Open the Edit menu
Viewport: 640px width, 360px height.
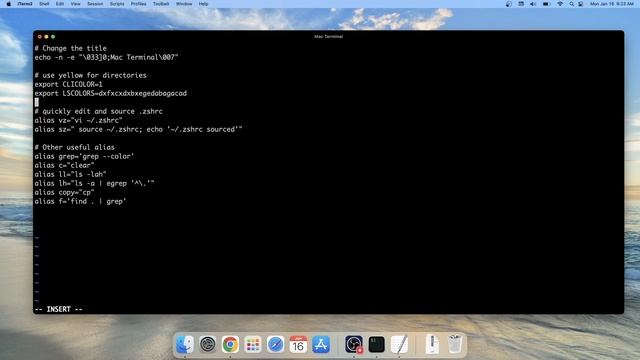(x=60, y=4)
